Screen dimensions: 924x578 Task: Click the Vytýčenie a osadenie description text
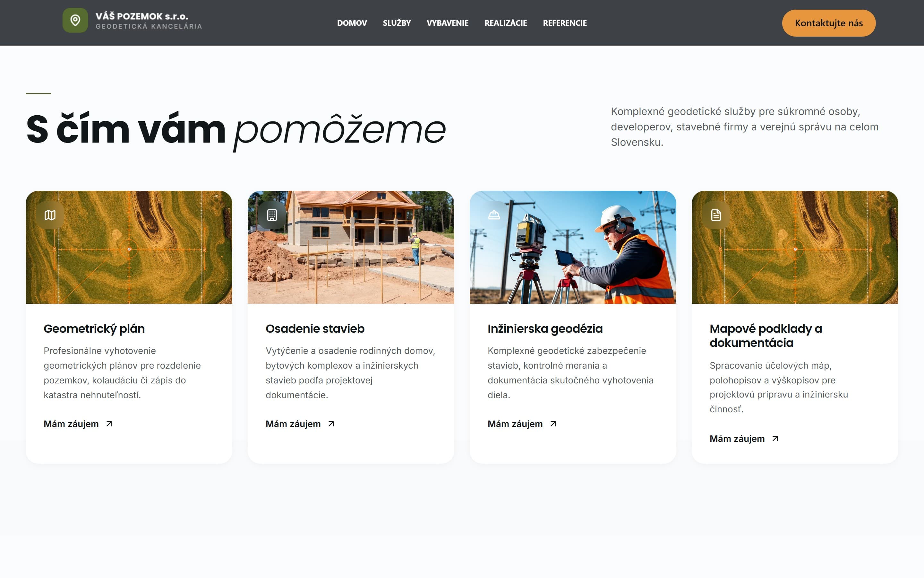(x=350, y=373)
